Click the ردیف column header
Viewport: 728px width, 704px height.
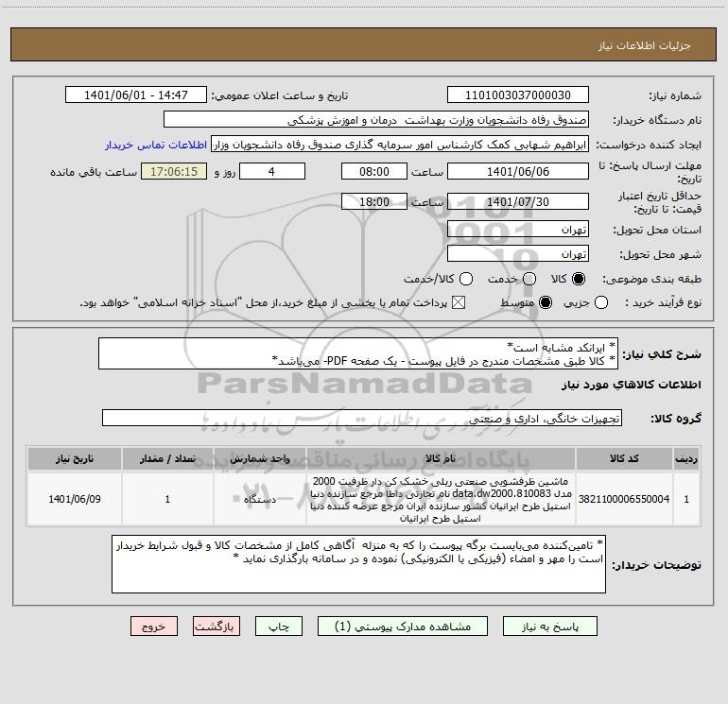tap(686, 458)
